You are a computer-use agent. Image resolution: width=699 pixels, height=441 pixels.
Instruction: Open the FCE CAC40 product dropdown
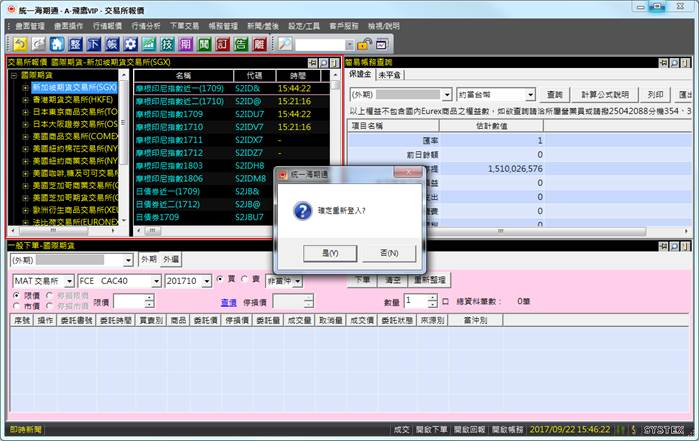point(156,281)
